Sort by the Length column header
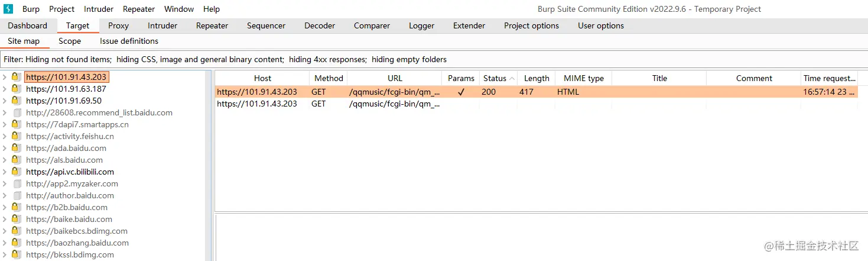The height and width of the screenshot is (261, 868). pos(537,78)
